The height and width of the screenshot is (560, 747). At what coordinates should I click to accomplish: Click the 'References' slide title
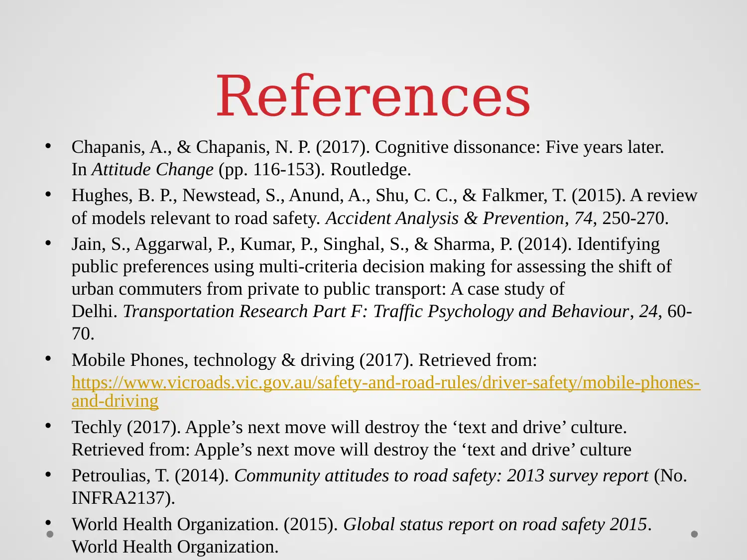[x=373, y=96]
